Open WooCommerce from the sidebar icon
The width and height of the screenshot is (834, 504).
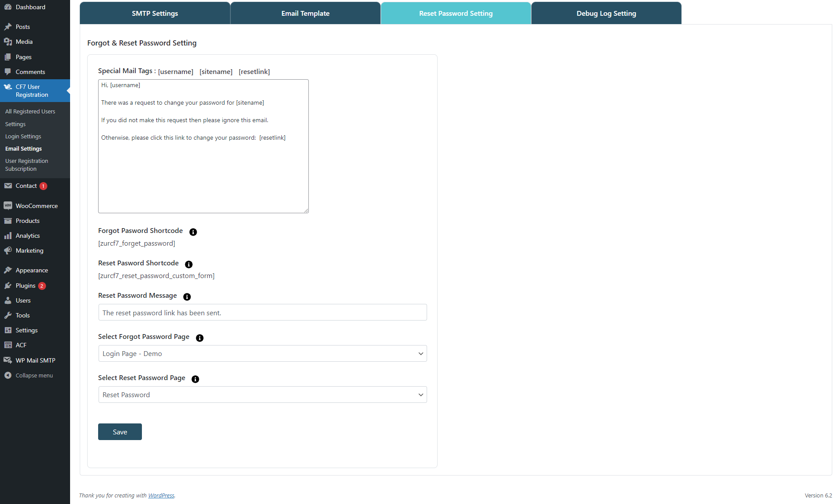click(8, 206)
